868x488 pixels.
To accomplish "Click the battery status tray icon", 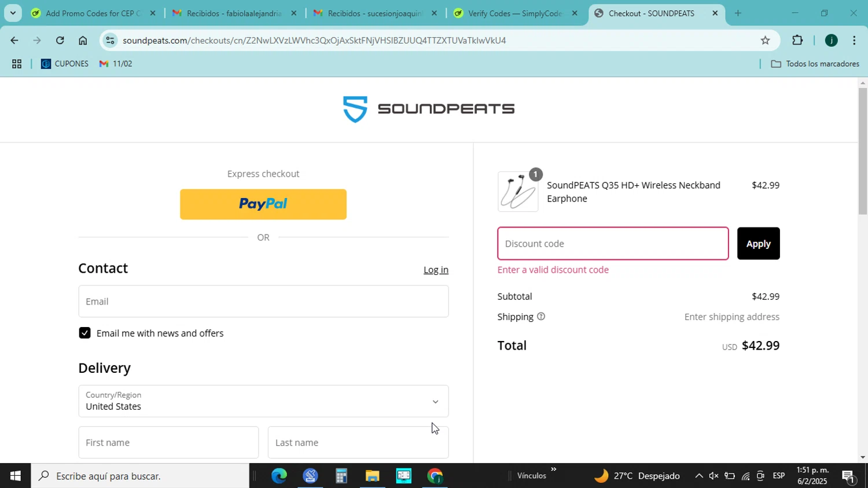I will (730, 476).
